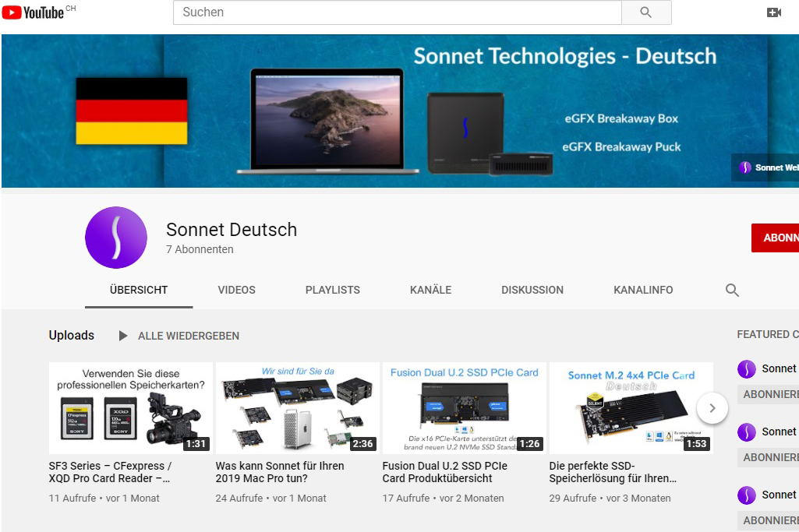Switch to the Videos tab
This screenshot has height=532, width=799.
tap(236, 291)
